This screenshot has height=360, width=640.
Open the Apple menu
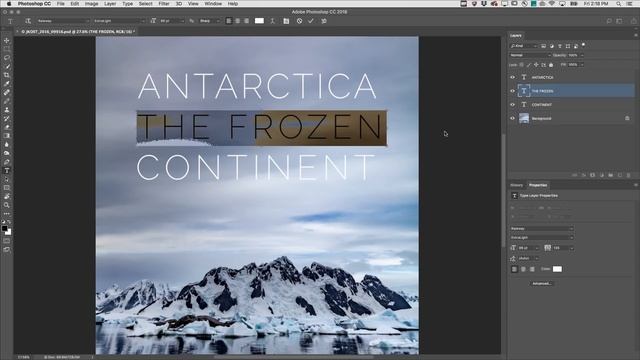click(x=9, y=4)
